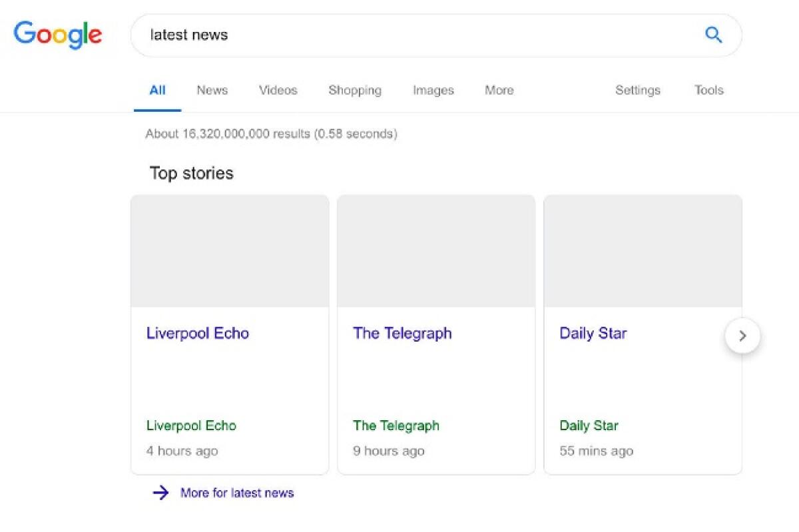Expand the Tools options
The image size is (799, 532).
point(708,90)
